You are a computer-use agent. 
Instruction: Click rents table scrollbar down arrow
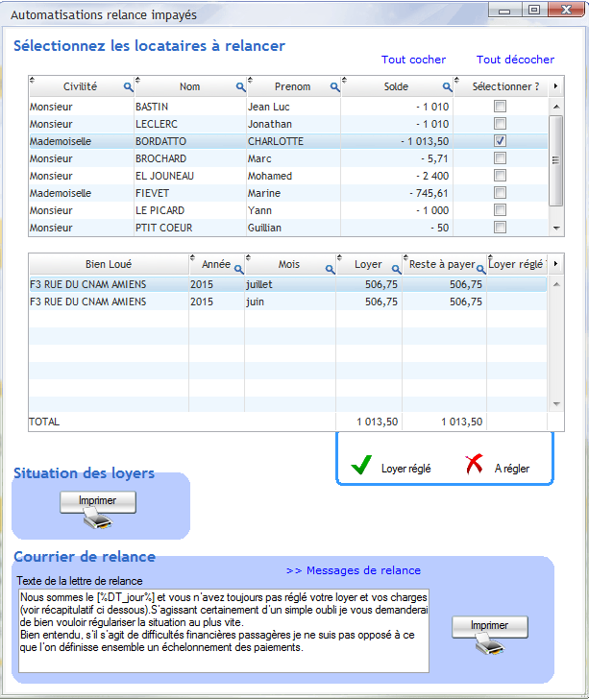click(556, 404)
